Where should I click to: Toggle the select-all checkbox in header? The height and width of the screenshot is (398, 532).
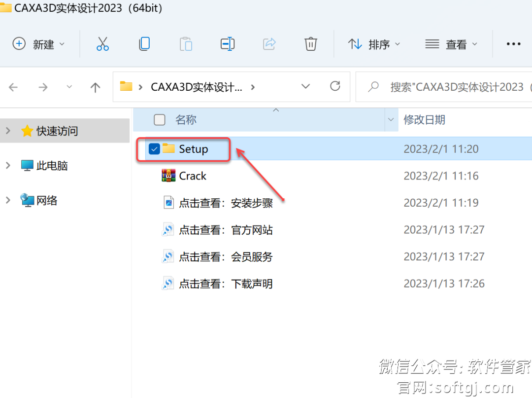pyautogui.click(x=160, y=119)
